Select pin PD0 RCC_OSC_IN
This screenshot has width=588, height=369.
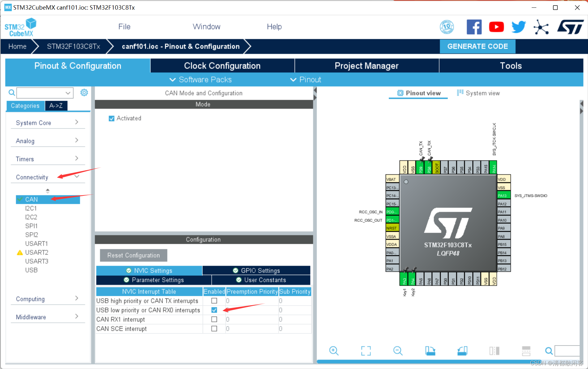[x=392, y=212]
